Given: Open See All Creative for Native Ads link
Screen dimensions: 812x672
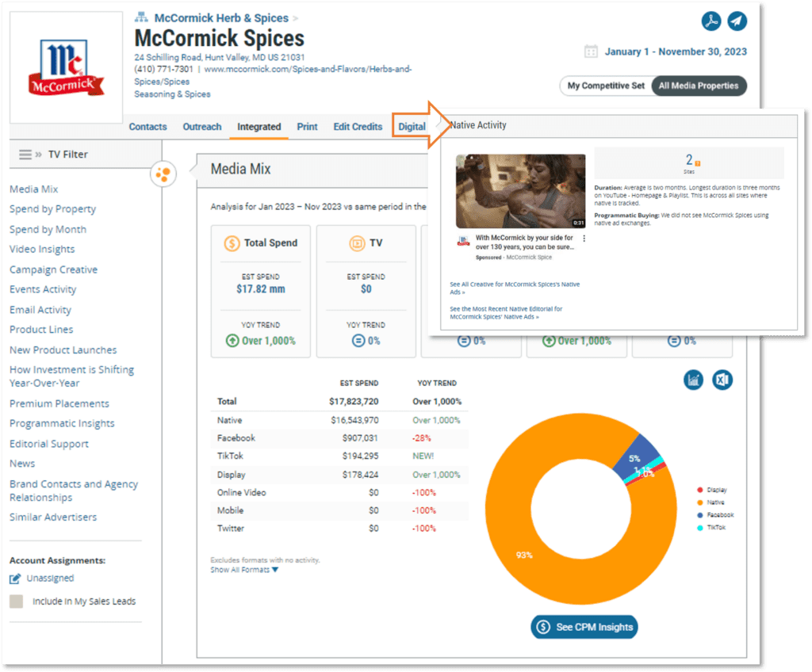Looking at the screenshot, I should [x=514, y=288].
